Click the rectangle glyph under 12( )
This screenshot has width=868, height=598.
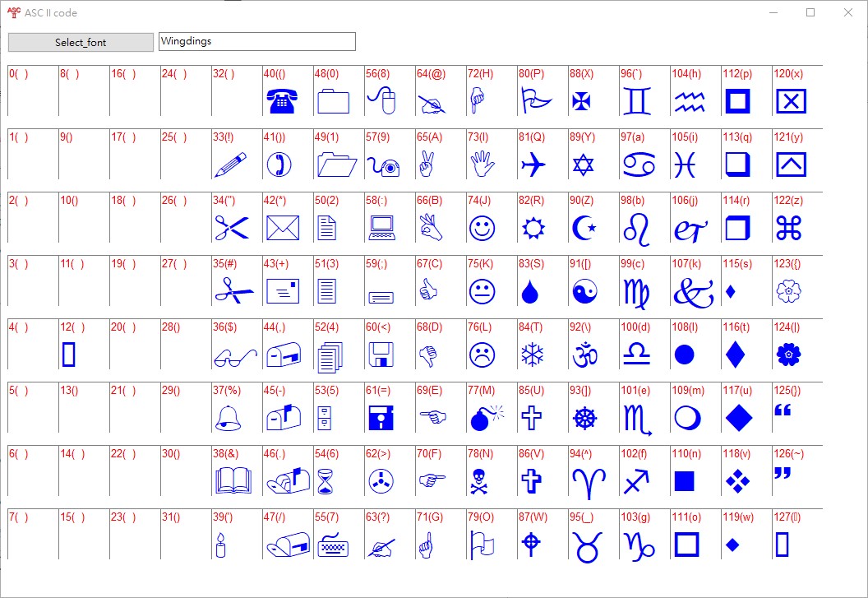tap(69, 355)
